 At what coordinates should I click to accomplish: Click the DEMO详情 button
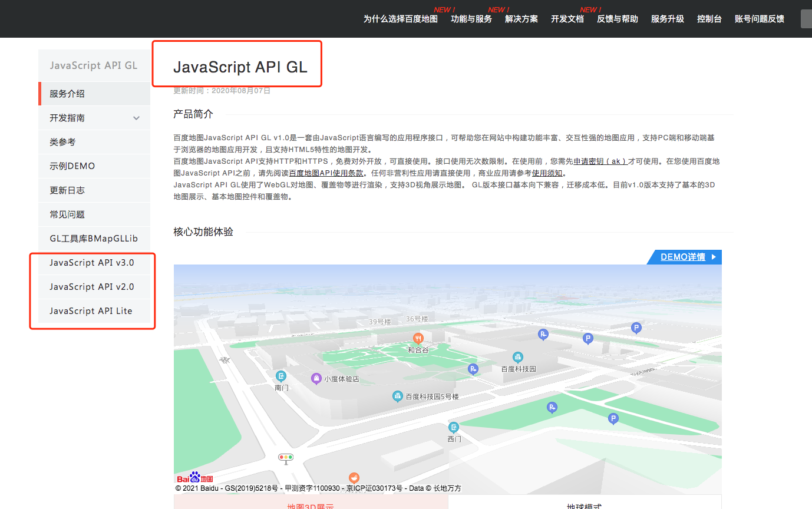684,257
